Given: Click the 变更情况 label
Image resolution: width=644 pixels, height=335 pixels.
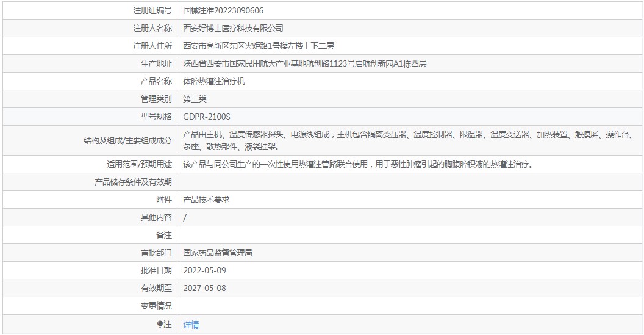Looking at the screenshot, I should click(x=156, y=306).
